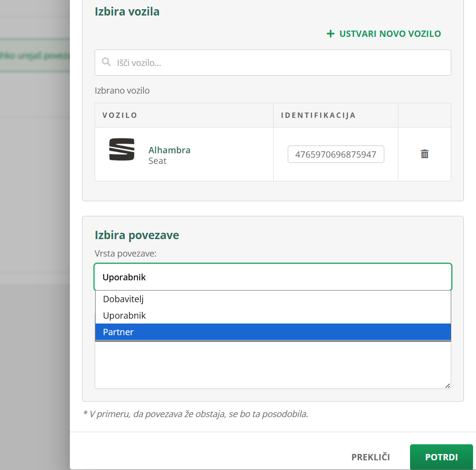
Task: Delete the Alhambra vehicle with the trash icon
Action: (x=425, y=154)
